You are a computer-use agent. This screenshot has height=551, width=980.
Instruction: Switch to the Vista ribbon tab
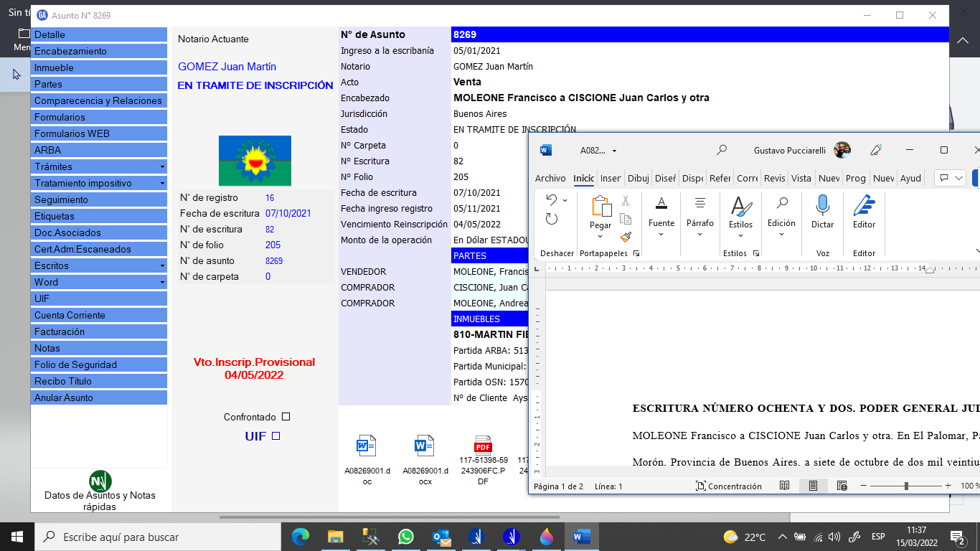point(801,179)
